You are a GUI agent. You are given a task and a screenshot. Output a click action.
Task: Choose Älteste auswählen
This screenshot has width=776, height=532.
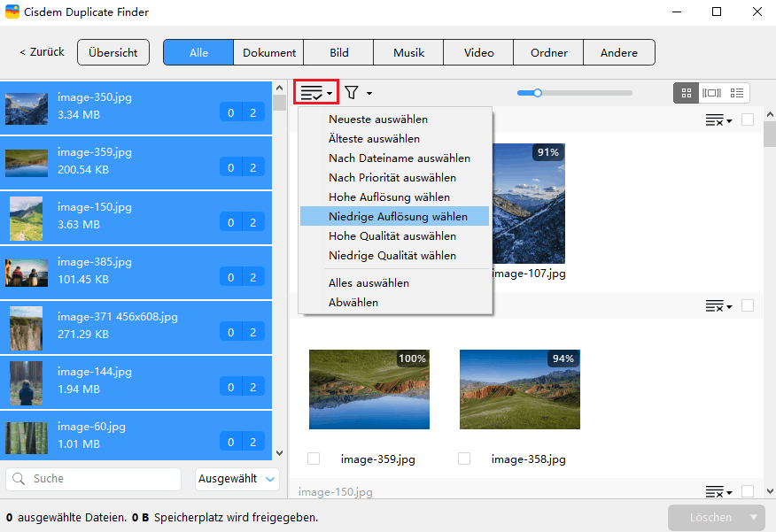(x=394, y=138)
